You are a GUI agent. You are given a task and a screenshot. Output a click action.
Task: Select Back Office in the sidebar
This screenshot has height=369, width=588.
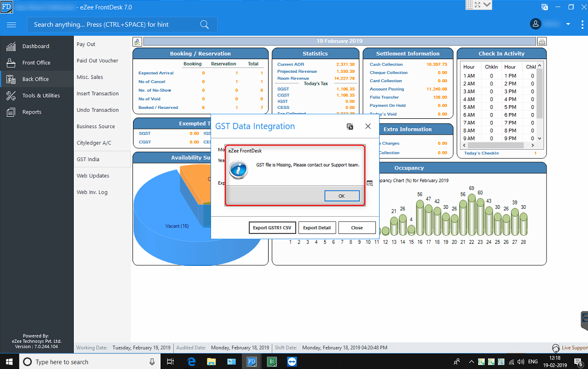tap(36, 79)
